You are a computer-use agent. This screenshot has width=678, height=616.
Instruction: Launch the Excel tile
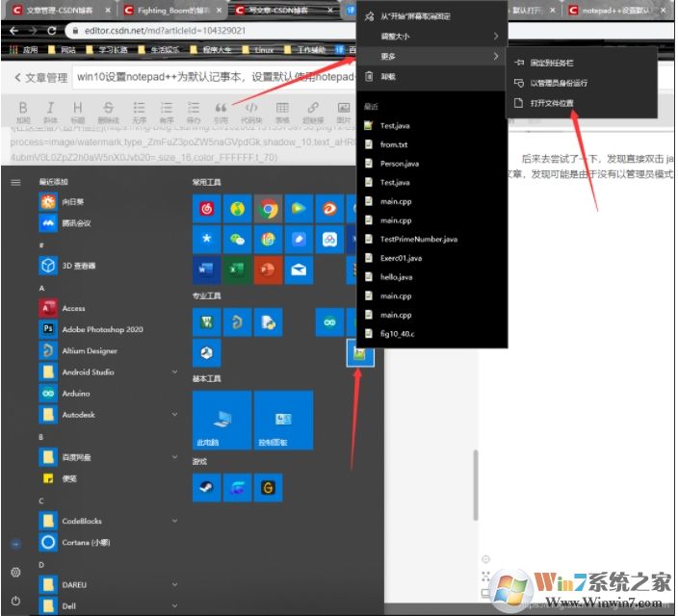pyautogui.click(x=237, y=269)
